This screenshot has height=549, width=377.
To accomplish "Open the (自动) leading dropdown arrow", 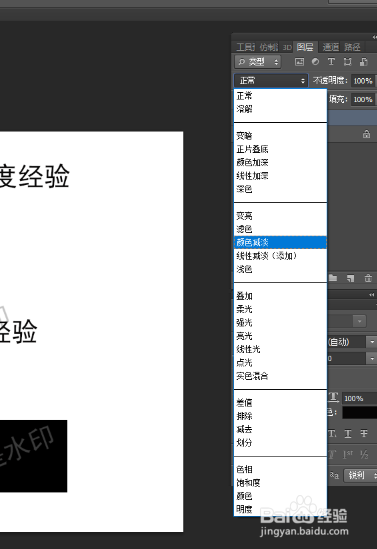I will click(x=371, y=342).
